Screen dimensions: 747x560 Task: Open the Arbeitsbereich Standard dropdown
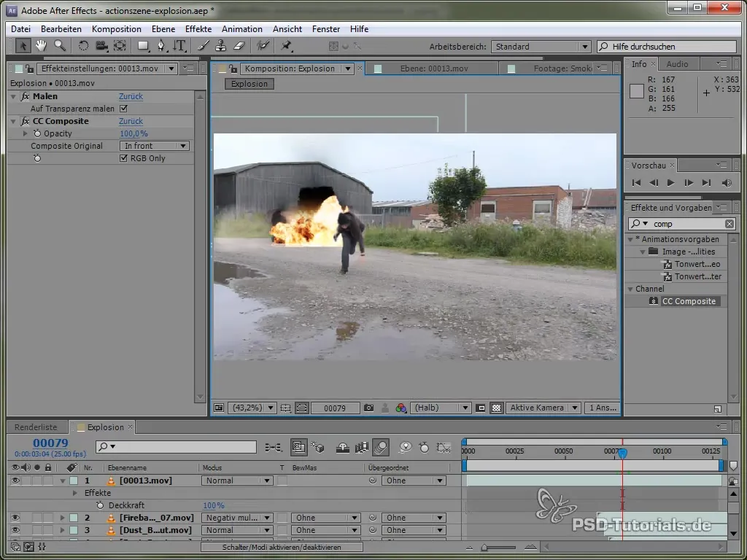[541, 47]
